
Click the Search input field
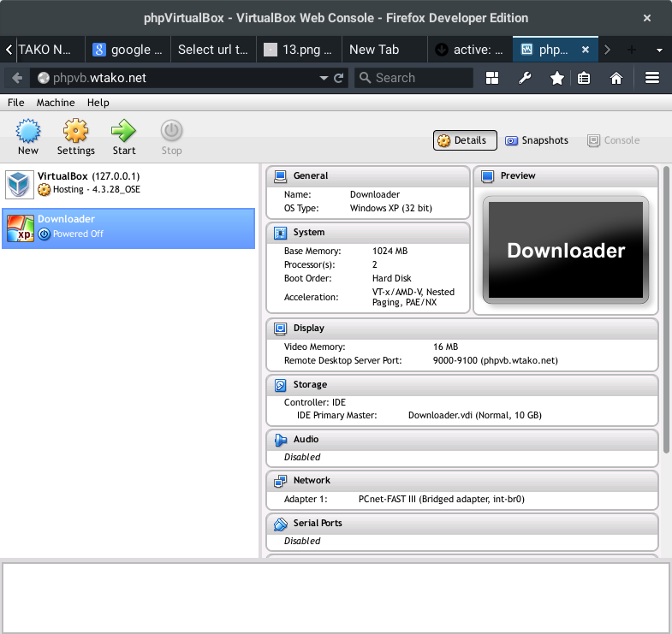click(413, 78)
